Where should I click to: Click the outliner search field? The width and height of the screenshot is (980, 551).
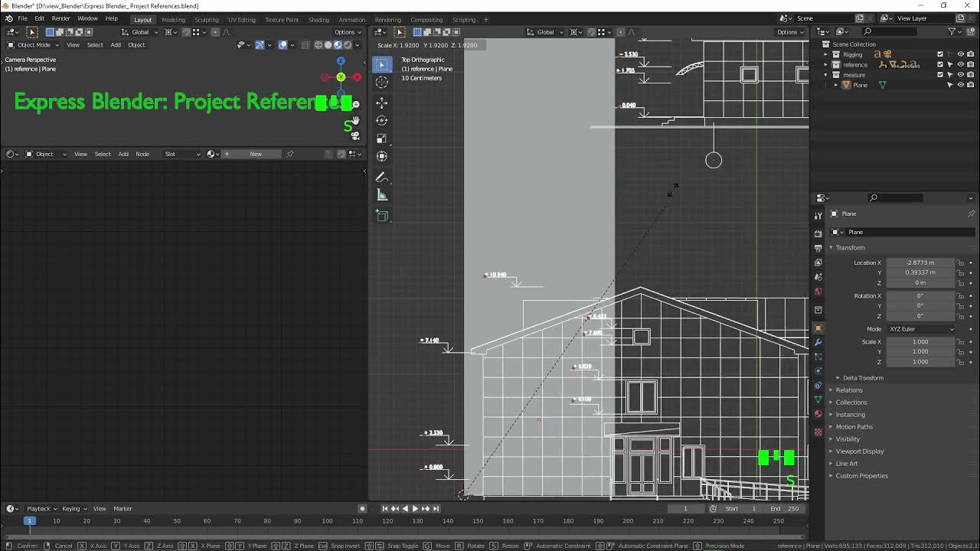[890, 31]
